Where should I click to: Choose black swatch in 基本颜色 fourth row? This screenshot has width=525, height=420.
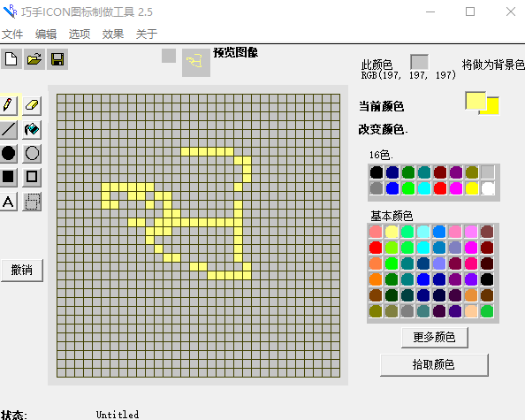(x=487, y=279)
